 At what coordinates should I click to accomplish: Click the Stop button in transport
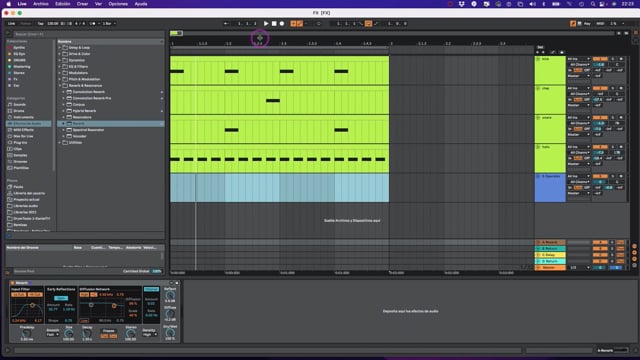coord(274,24)
